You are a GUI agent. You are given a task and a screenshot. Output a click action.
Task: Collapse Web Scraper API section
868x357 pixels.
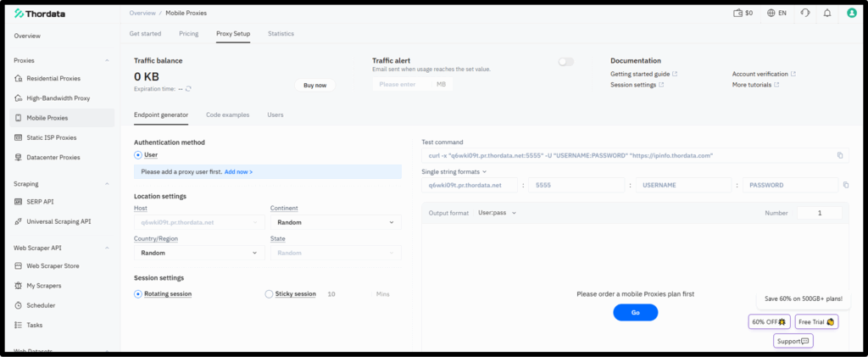pos(107,248)
